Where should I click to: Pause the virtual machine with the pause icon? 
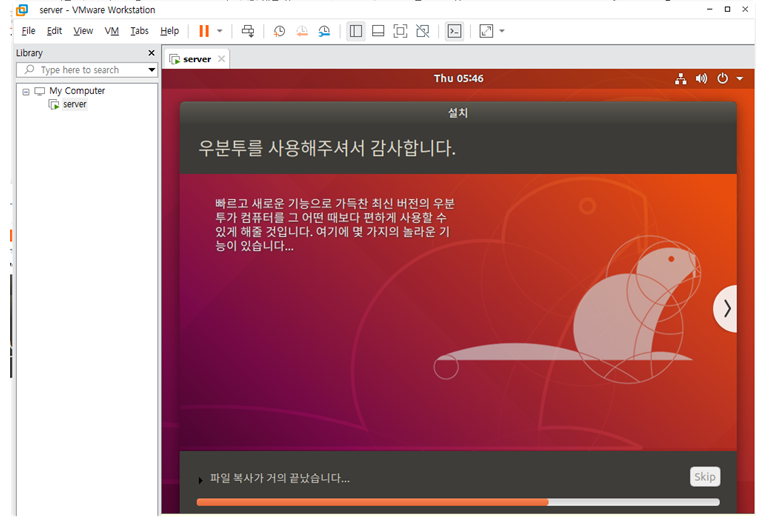click(x=204, y=31)
